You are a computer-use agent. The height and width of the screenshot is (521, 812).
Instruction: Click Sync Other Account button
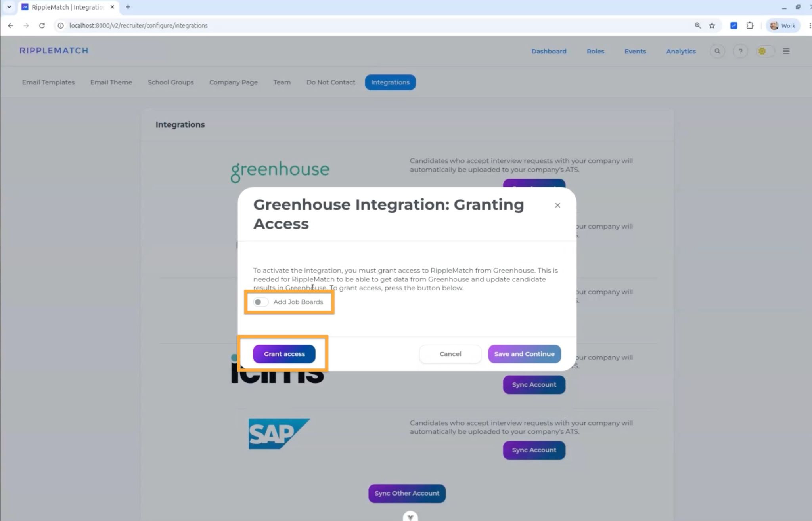click(407, 493)
